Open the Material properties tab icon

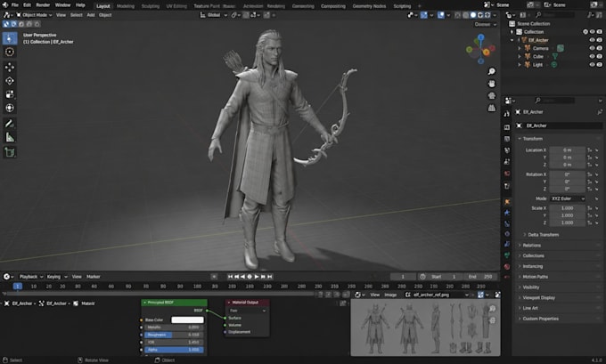507,266
